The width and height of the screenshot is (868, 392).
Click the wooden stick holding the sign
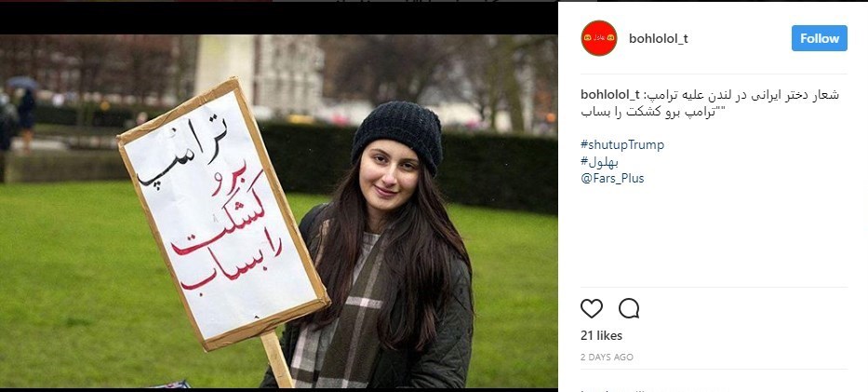click(x=277, y=359)
